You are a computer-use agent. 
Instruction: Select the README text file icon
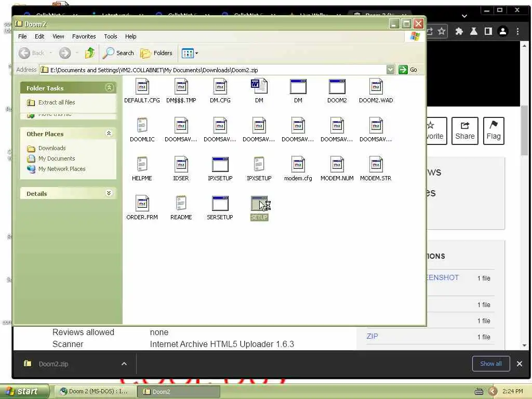click(181, 203)
